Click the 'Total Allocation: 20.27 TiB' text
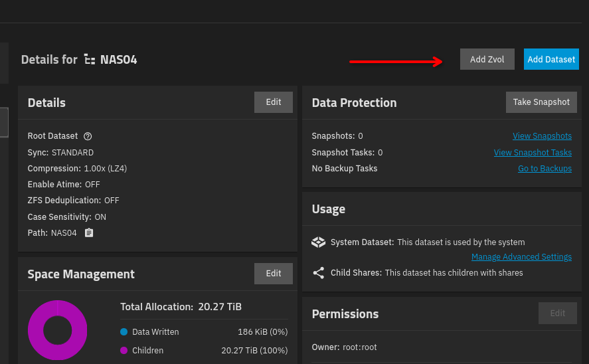The height and width of the screenshot is (364, 589). pos(181,307)
